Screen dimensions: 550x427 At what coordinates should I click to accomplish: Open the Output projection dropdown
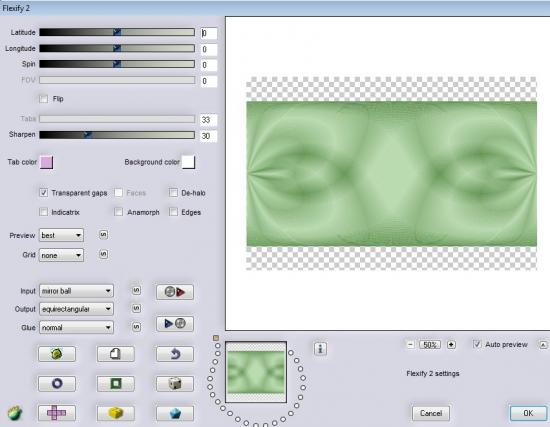click(x=76, y=309)
